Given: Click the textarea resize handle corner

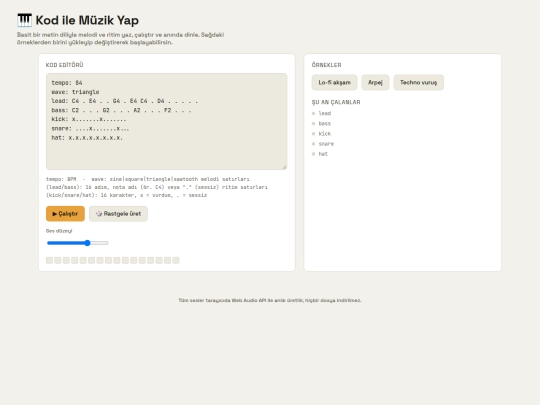Looking at the screenshot, I should tap(284, 167).
